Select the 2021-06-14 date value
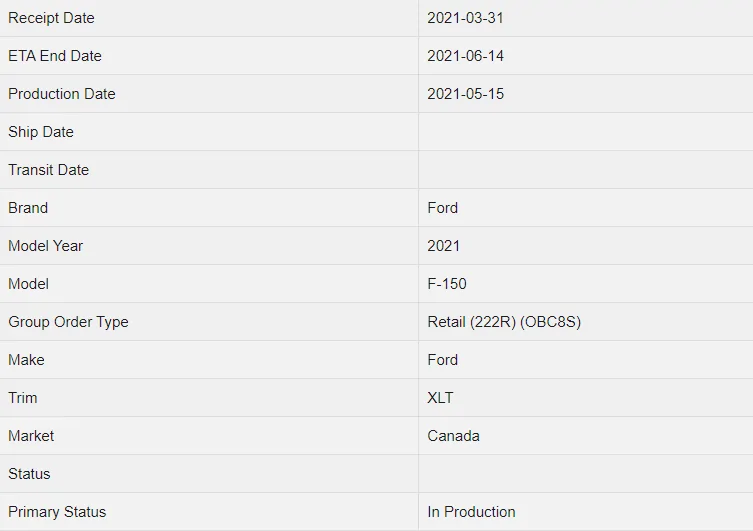The width and height of the screenshot is (753, 531). click(x=465, y=56)
